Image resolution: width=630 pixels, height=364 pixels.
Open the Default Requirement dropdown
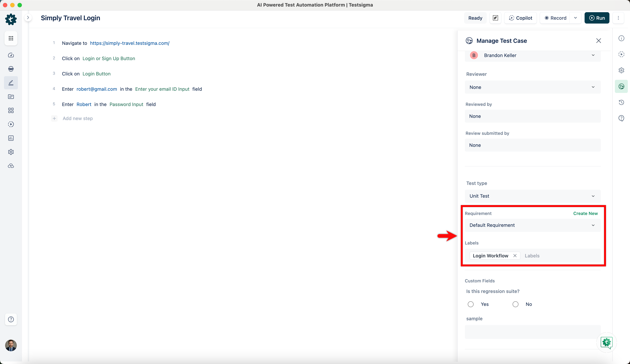[532, 225]
